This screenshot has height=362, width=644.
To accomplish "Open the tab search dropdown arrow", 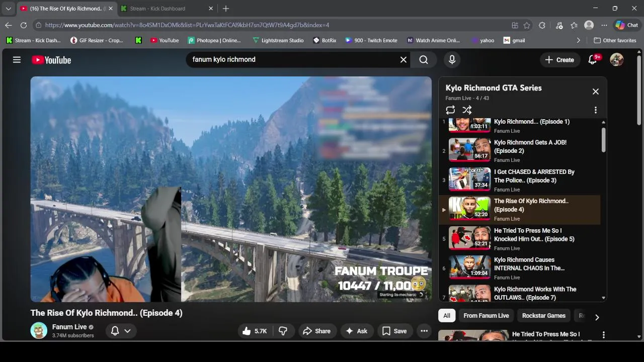I will click(x=8, y=9).
